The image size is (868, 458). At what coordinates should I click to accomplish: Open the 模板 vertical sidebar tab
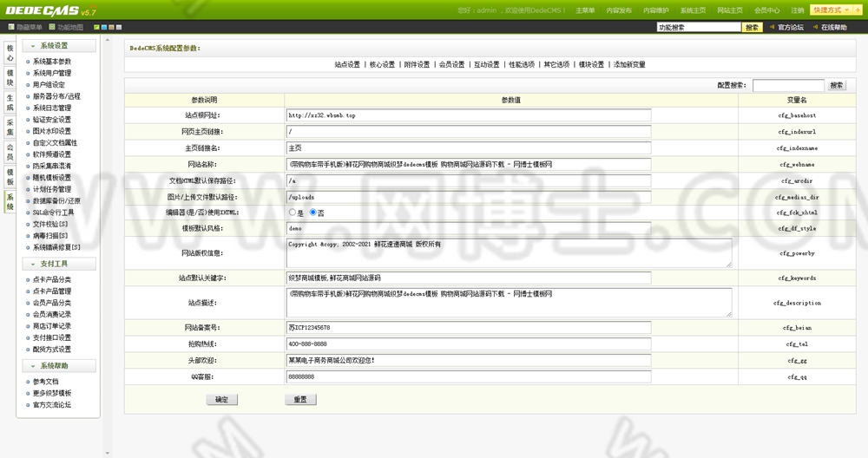10,177
